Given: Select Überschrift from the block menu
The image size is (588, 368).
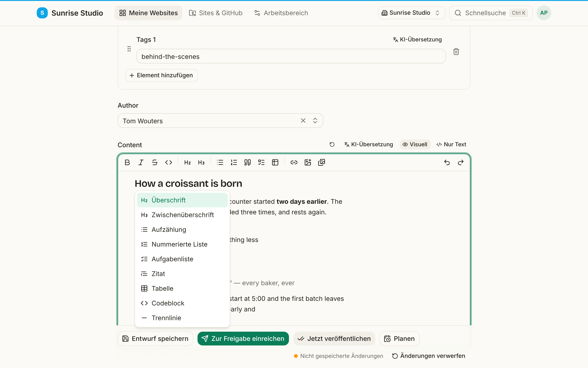Looking at the screenshot, I should (182, 200).
